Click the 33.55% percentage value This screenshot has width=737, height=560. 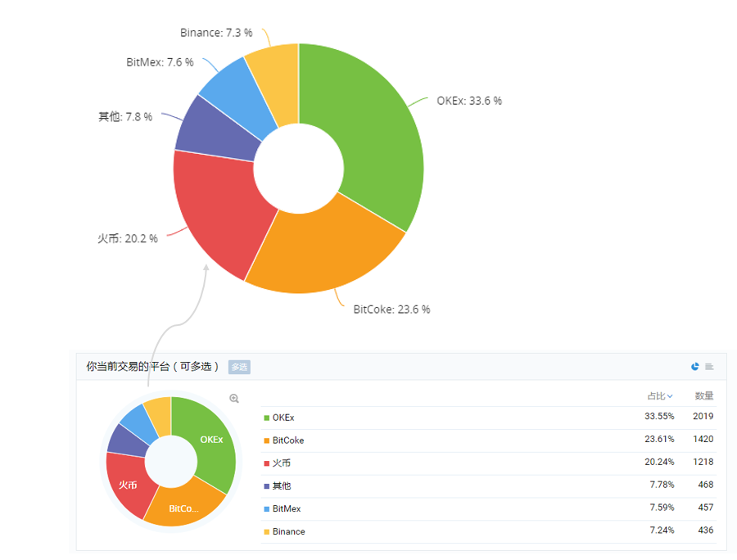(659, 416)
